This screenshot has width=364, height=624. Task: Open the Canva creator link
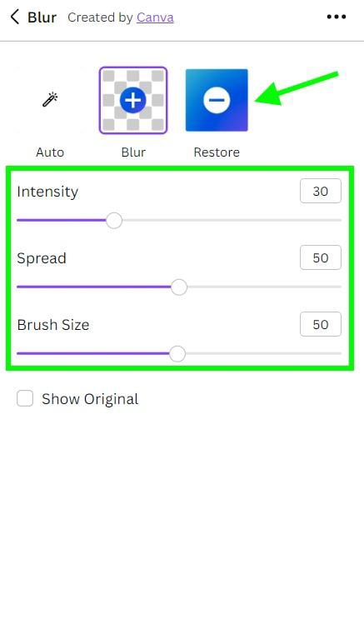click(155, 17)
